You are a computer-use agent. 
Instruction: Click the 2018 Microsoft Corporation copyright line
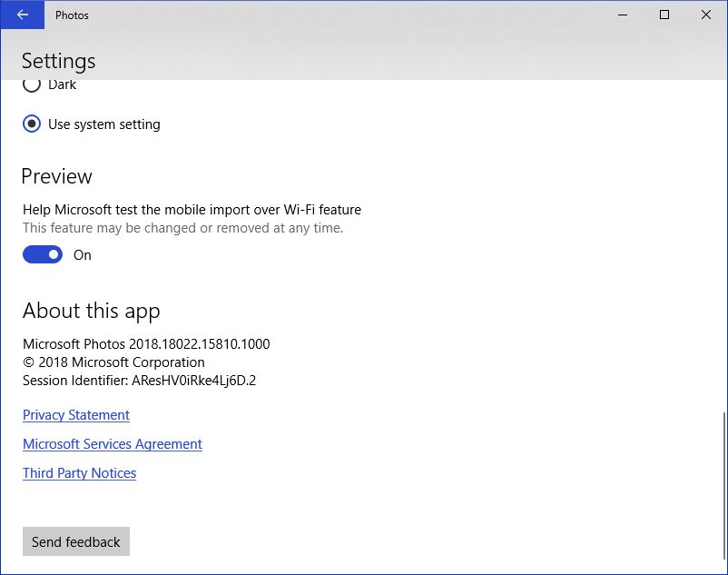click(x=113, y=362)
